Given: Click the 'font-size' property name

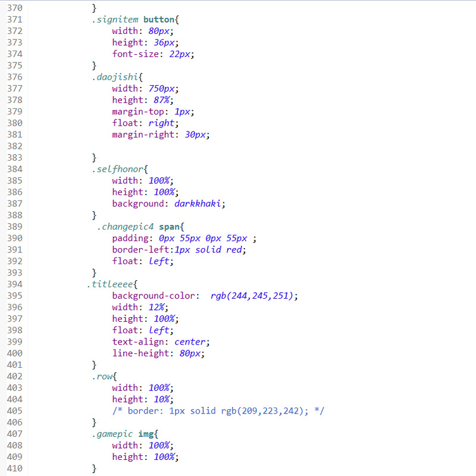Looking at the screenshot, I should pos(136,54).
